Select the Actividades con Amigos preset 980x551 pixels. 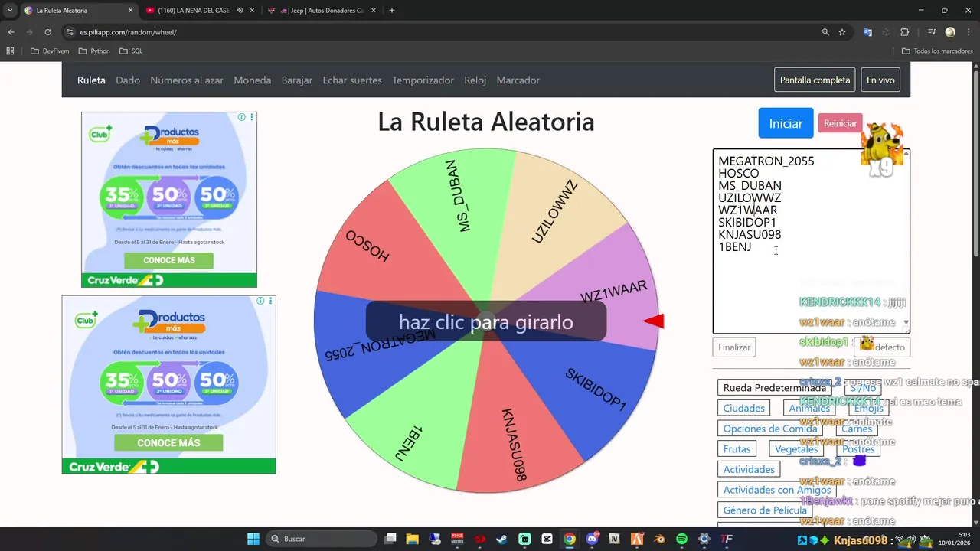coord(777,490)
